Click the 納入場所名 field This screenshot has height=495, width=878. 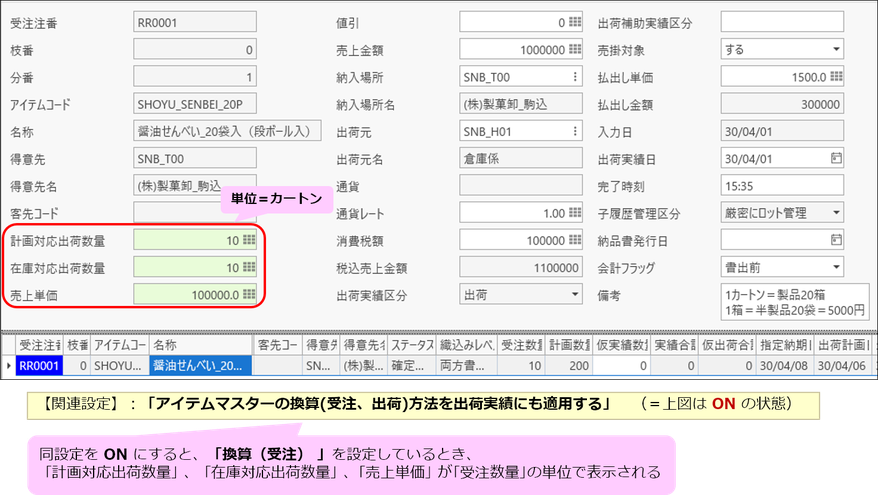click(521, 104)
